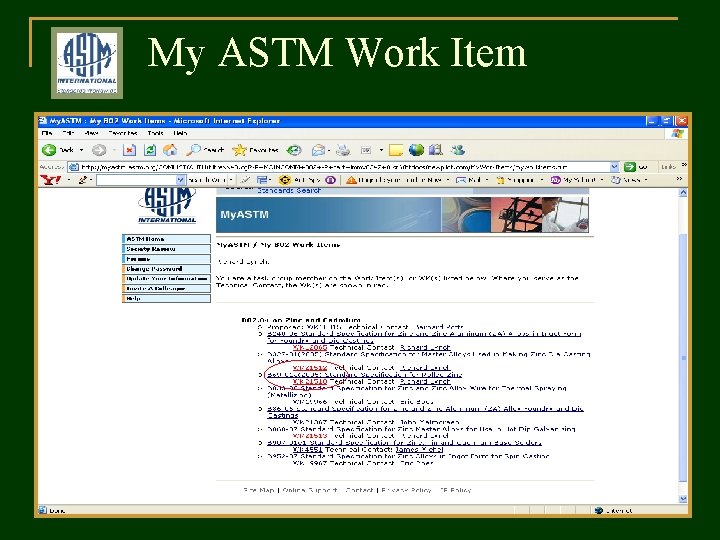Click the grey IE Forward arrow button

[99, 150]
